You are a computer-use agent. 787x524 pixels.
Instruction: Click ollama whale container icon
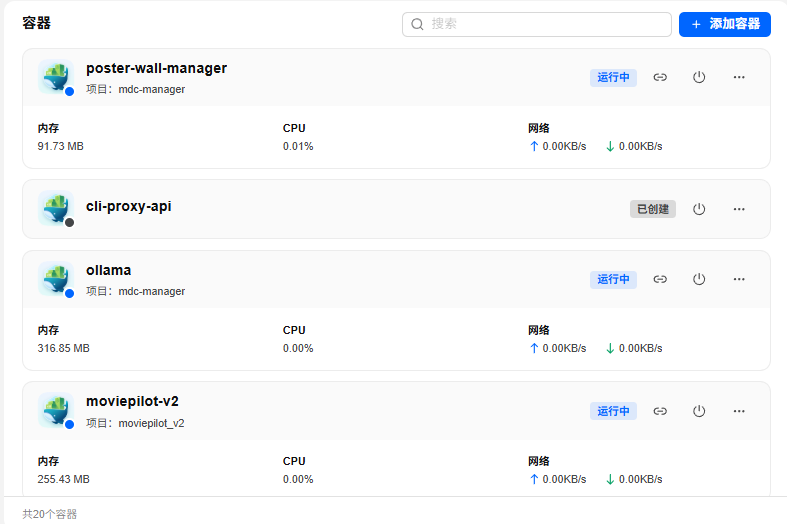point(56,279)
